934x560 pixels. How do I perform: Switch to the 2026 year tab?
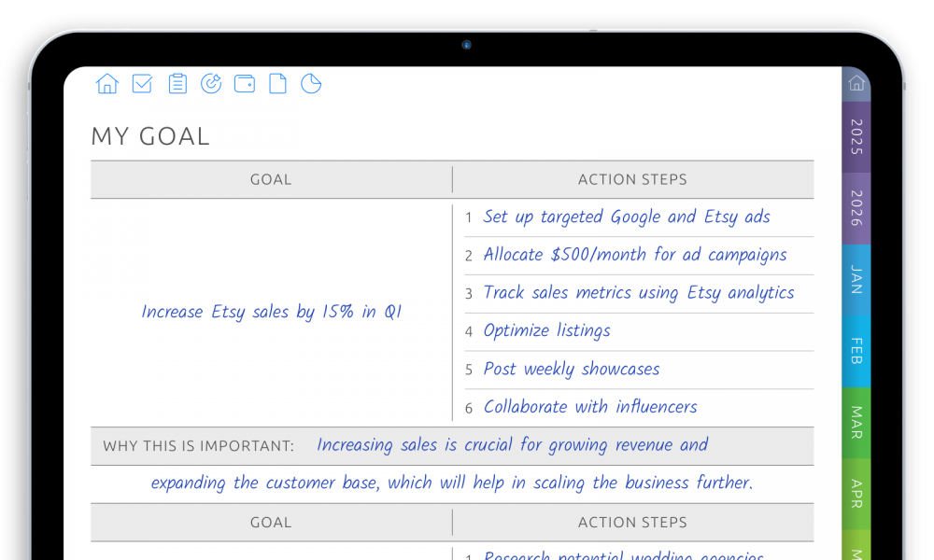tap(856, 209)
